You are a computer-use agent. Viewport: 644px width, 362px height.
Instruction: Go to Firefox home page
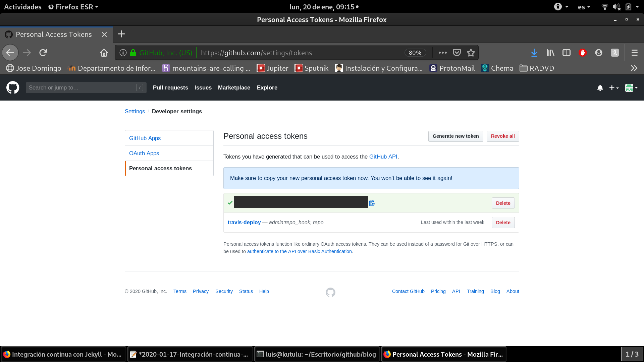[104, 53]
